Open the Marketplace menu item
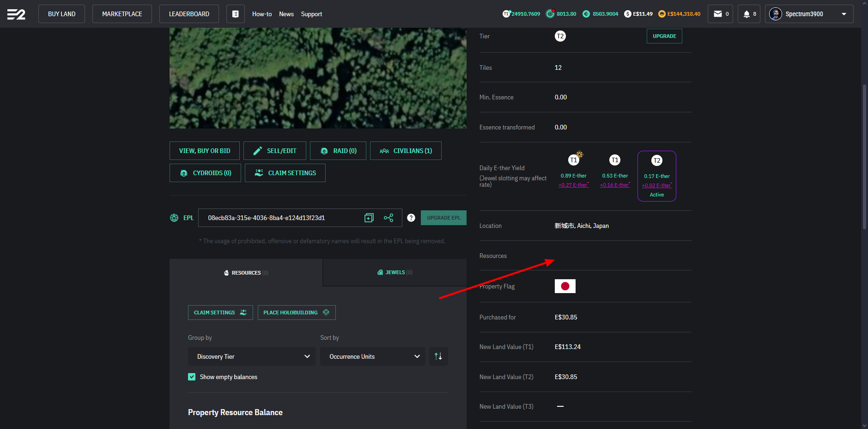The width and height of the screenshot is (868, 429). click(x=122, y=14)
